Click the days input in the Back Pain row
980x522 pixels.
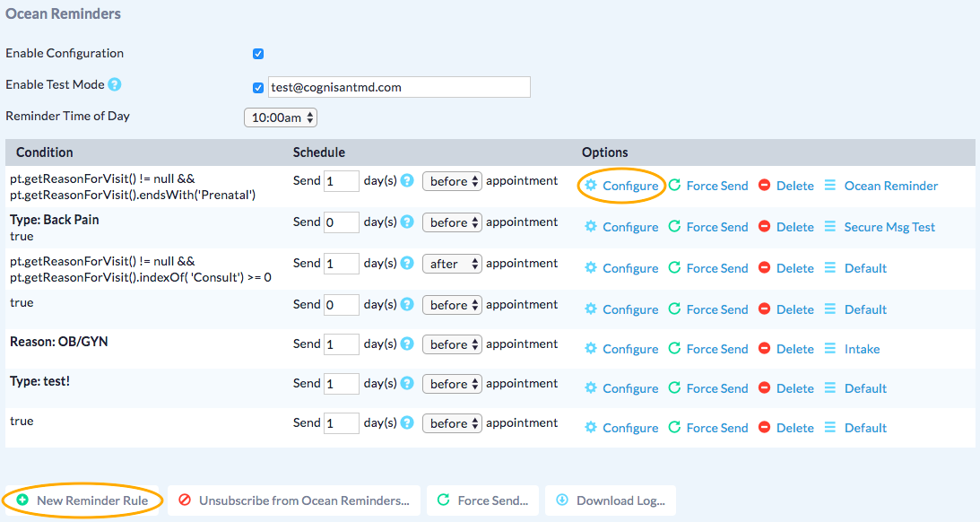pos(341,222)
